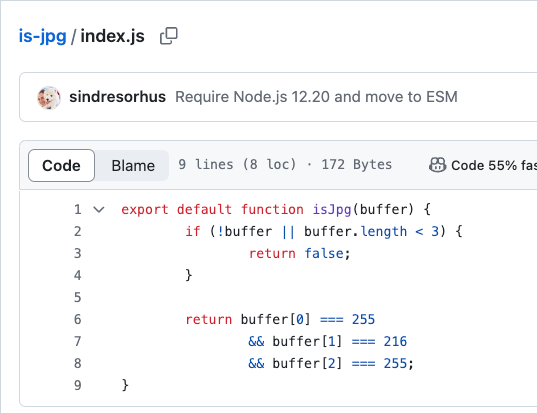Click the 'Code 55% faster' Copilot promo text
Image resolution: width=537 pixels, height=413 pixels.
coord(494,165)
